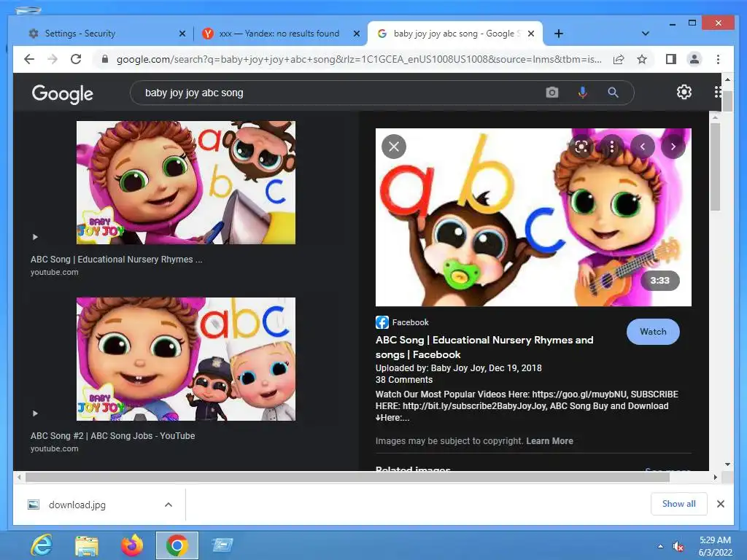Open Chrome's three-dot menu
747x560 pixels.
click(x=718, y=59)
